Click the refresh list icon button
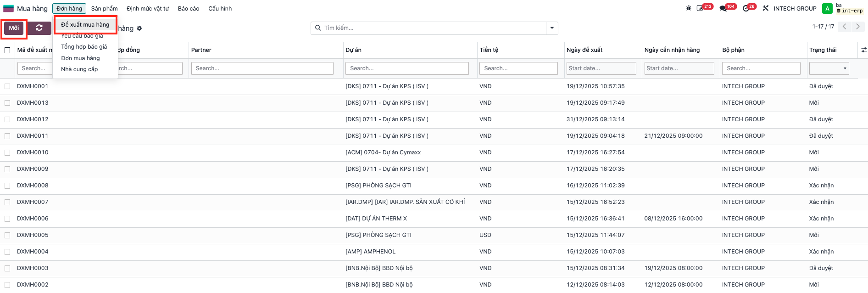This screenshot has height=293, width=868. coord(39,28)
